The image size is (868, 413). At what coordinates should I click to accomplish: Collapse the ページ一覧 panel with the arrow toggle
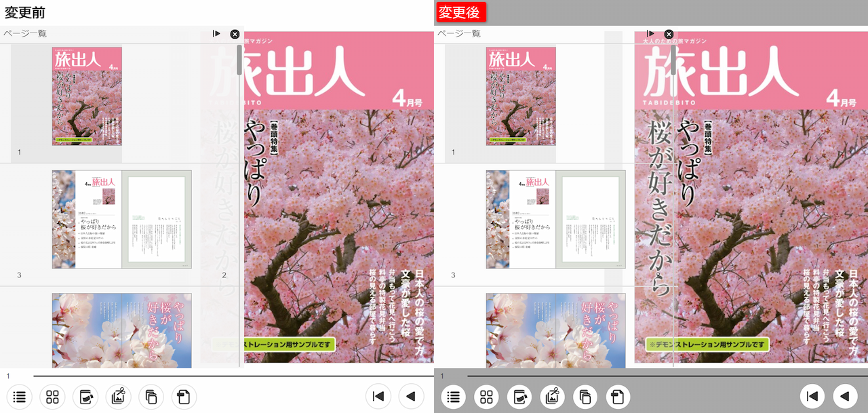(x=216, y=33)
